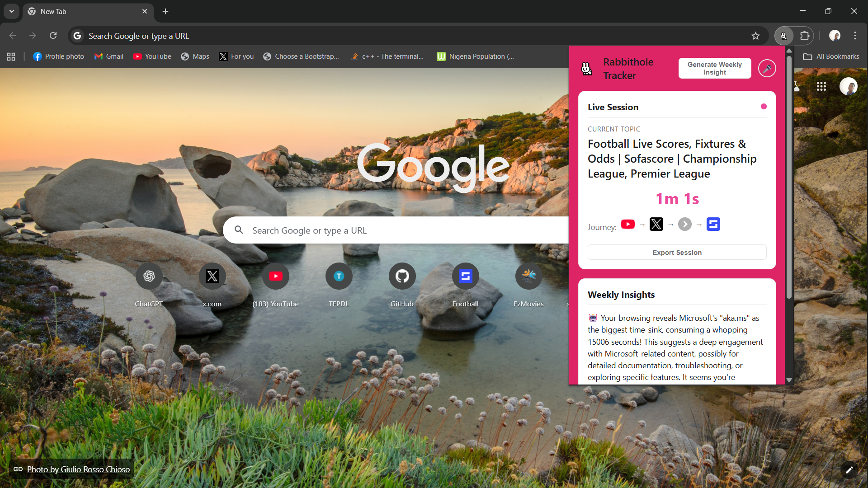The height and width of the screenshot is (488, 868).
Task: Bookmark this tab with the star icon
Action: pyautogui.click(x=755, y=36)
